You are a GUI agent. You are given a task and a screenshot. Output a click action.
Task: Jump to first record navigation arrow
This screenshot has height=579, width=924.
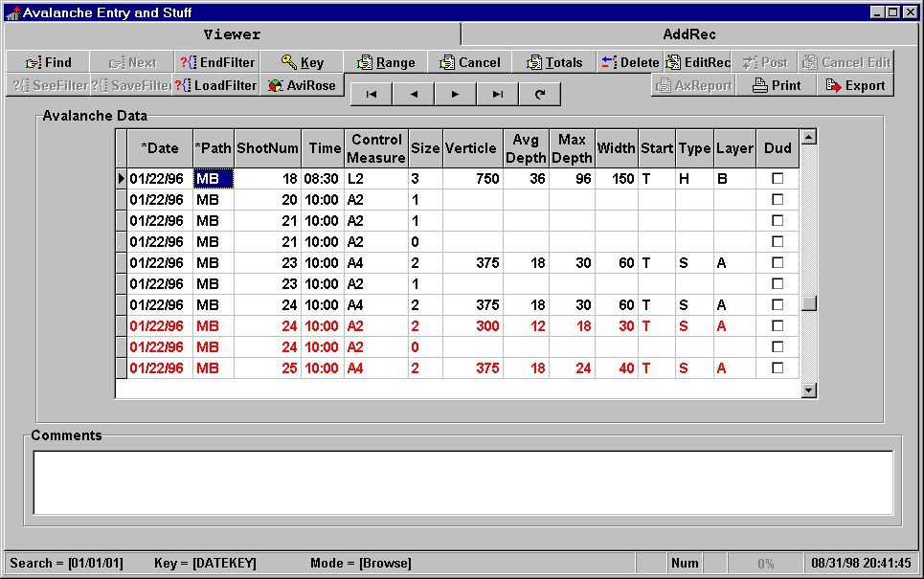[372, 94]
